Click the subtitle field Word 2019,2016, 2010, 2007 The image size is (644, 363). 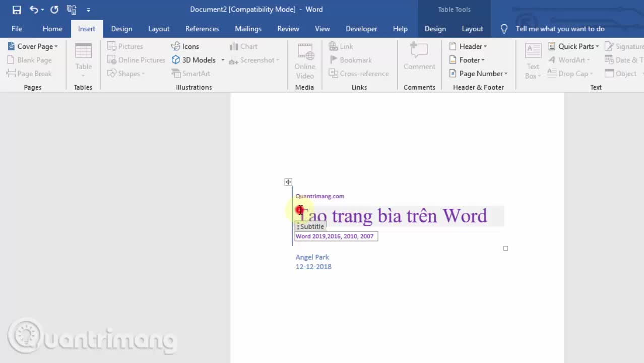(336, 236)
